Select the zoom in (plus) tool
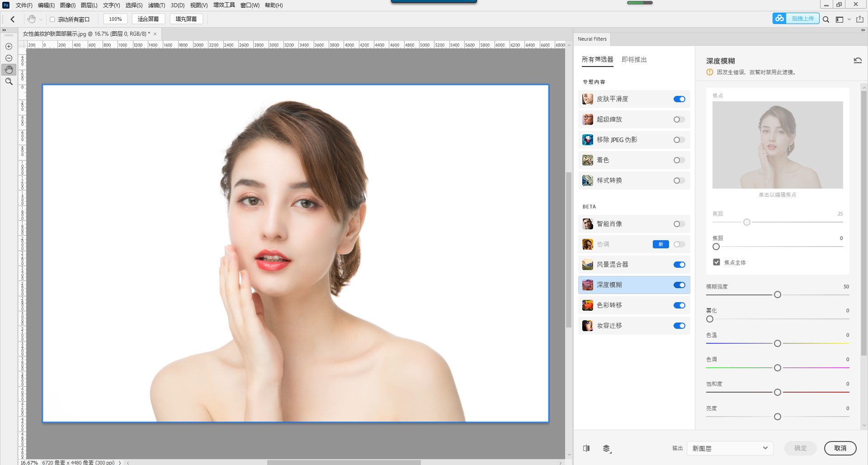The image size is (868, 465). coord(9,47)
